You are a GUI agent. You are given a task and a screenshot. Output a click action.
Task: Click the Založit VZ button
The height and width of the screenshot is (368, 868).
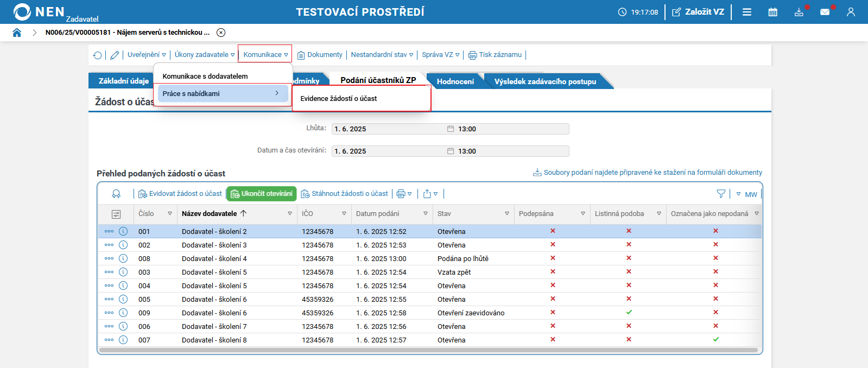pyautogui.click(x=698, y=12)
